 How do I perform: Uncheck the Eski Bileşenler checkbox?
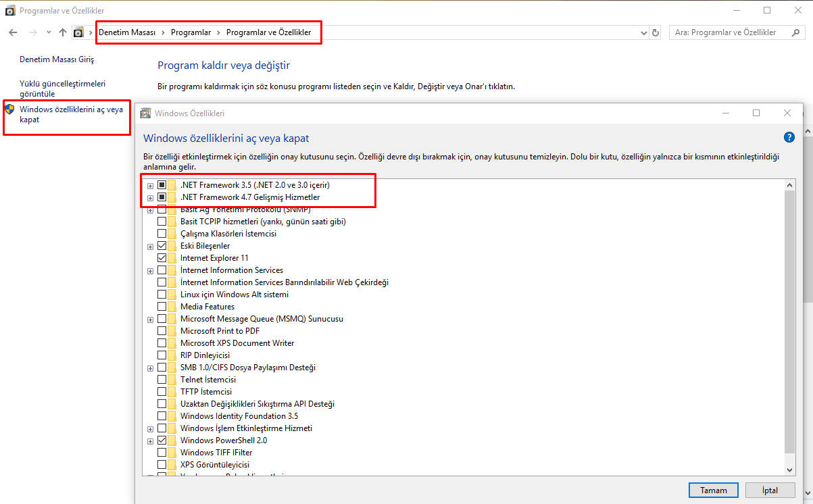pos(162,245)
